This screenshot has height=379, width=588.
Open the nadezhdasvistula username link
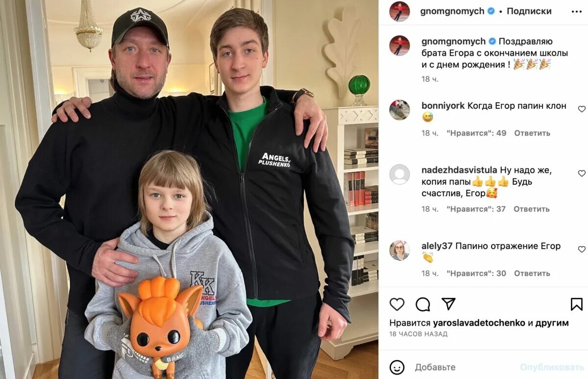click(459, 170)
